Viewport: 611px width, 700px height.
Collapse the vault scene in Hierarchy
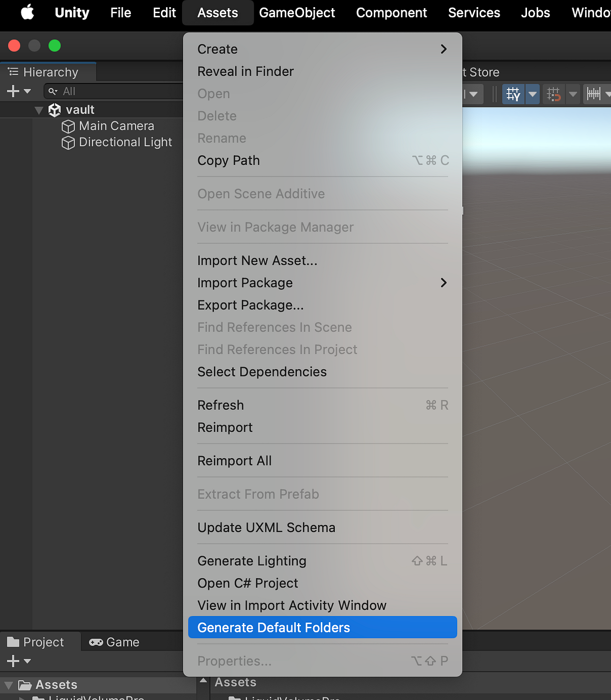pos(39,109)
